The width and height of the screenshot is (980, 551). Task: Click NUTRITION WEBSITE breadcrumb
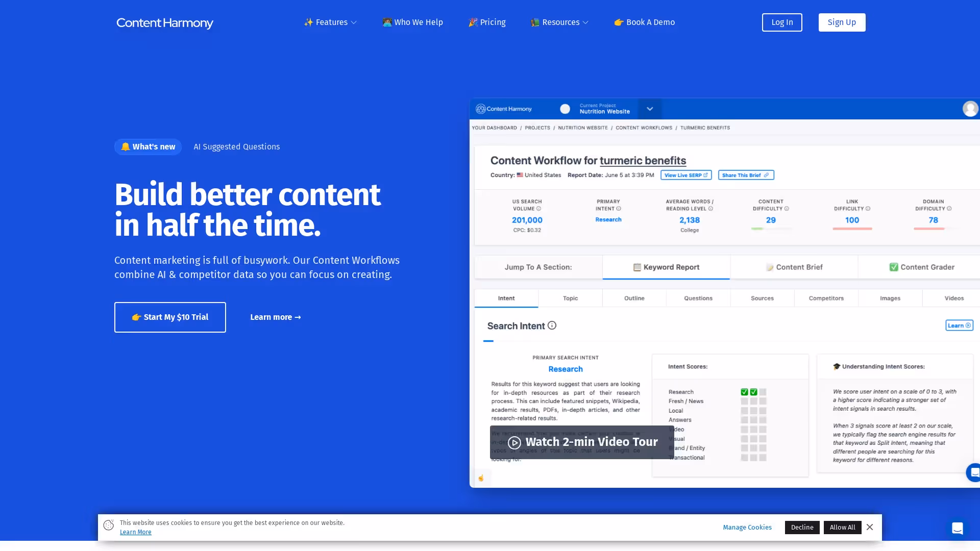[583, 128]
